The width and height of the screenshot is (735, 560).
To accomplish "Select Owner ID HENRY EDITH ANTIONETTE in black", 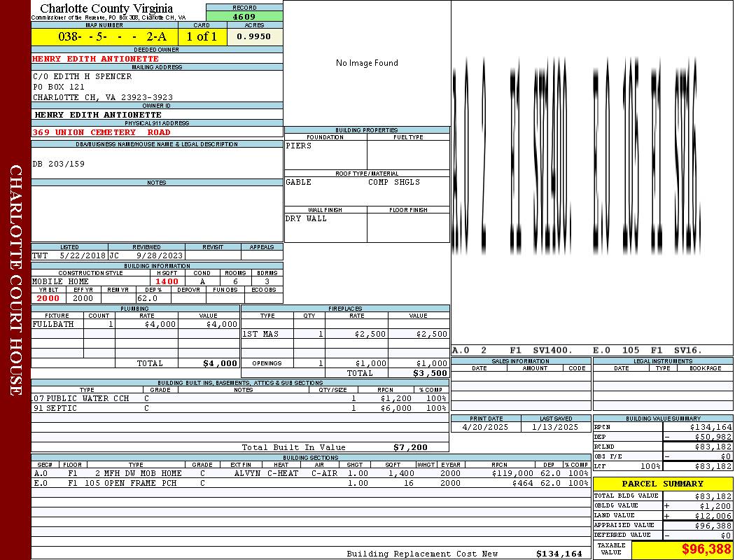I will (98, 115).
